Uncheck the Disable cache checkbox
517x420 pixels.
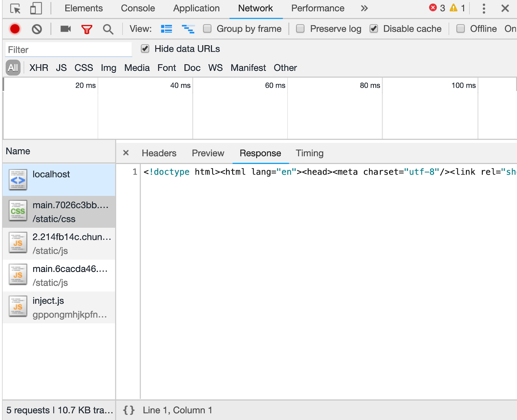coord(374,29)
